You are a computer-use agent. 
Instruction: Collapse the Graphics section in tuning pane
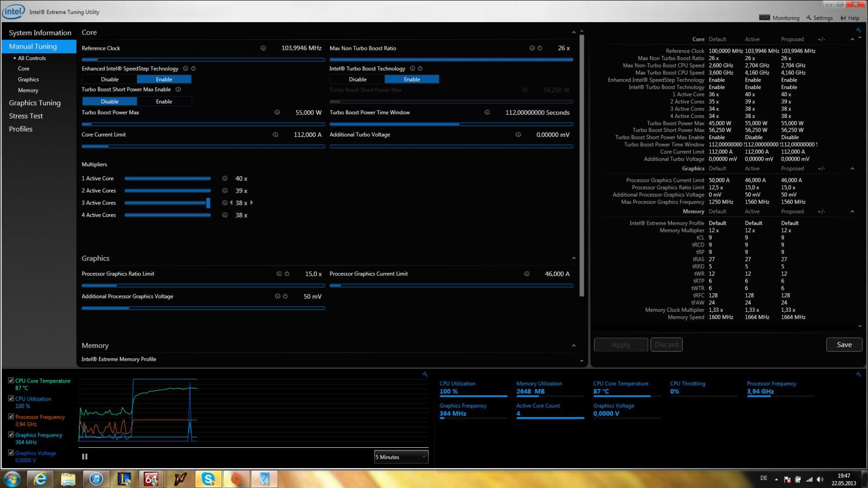(x=574, y=258)
